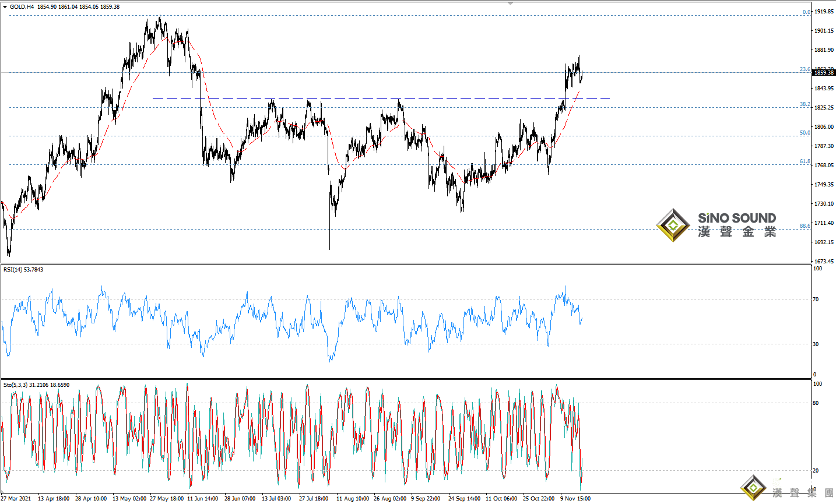Click the 11 Jun 14:00 date label
The width and height of the screenshot is (836, 504).
click(203, 499)
